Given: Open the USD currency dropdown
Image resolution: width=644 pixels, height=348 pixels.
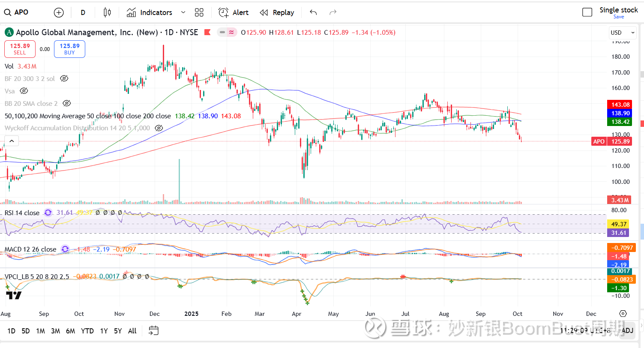Looking at the screenshot, I should point(623,33).
